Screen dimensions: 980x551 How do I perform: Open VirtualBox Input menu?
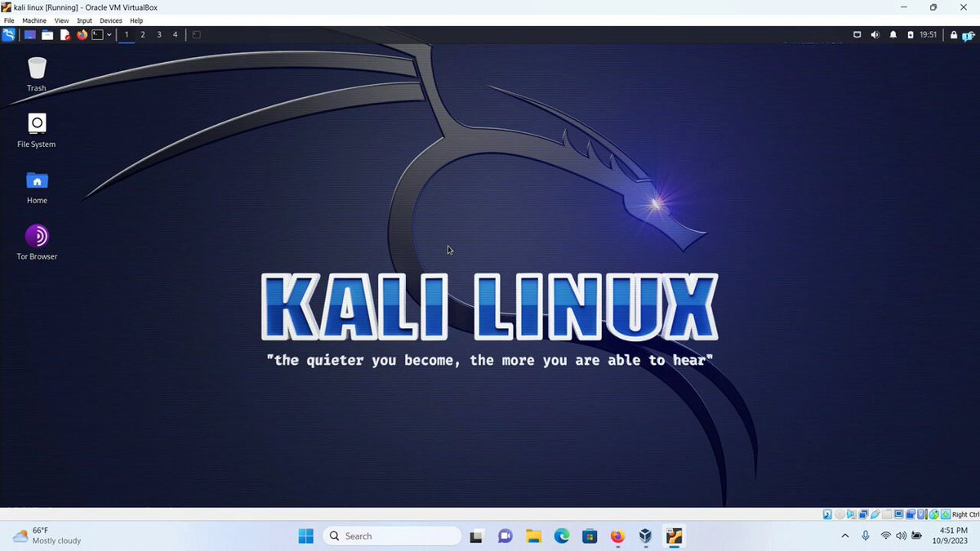pos(84,20)
